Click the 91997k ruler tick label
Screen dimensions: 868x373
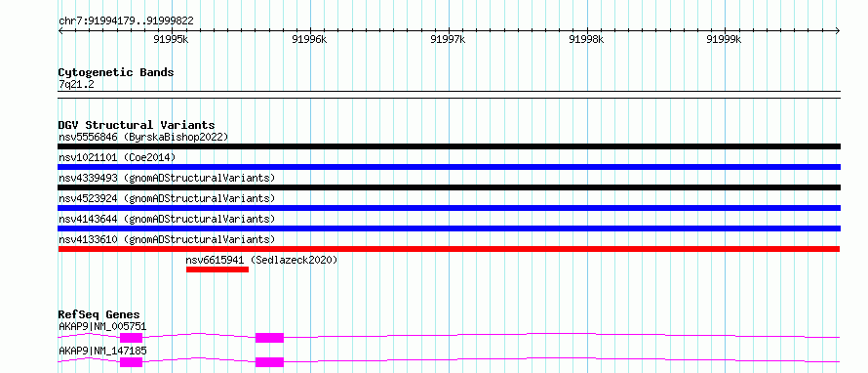[x=449, y=39]
